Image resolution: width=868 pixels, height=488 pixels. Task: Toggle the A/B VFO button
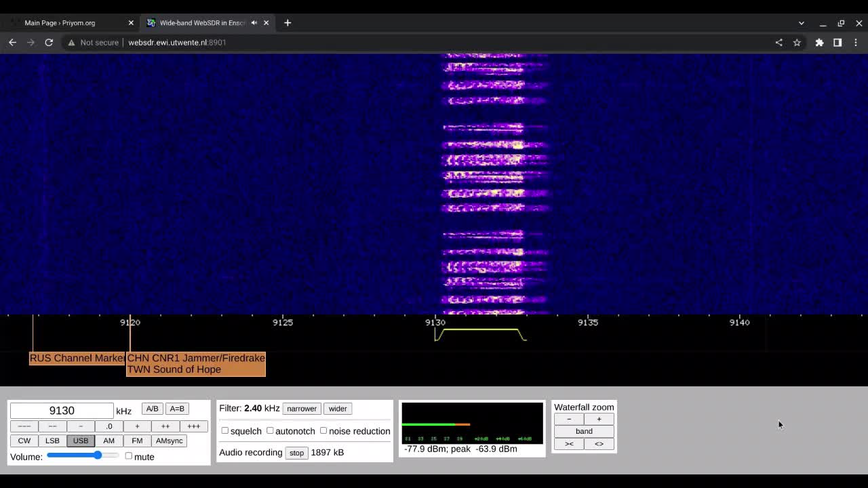click(x=152, y=409)
